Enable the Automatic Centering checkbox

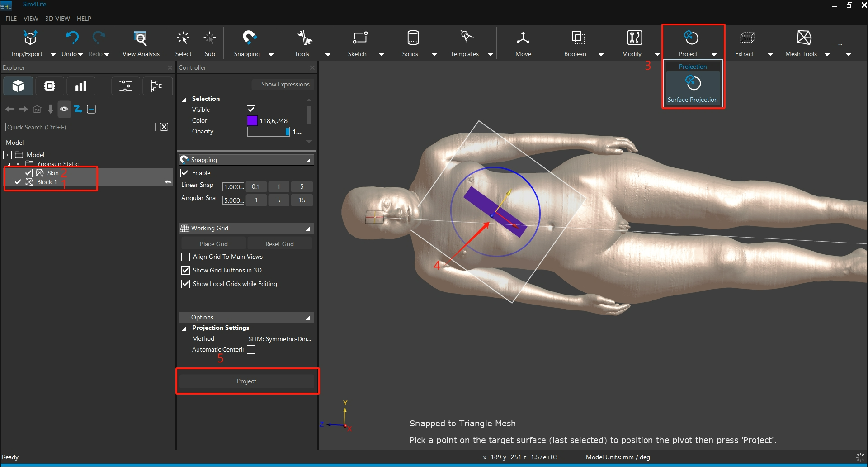coord(251,350)
